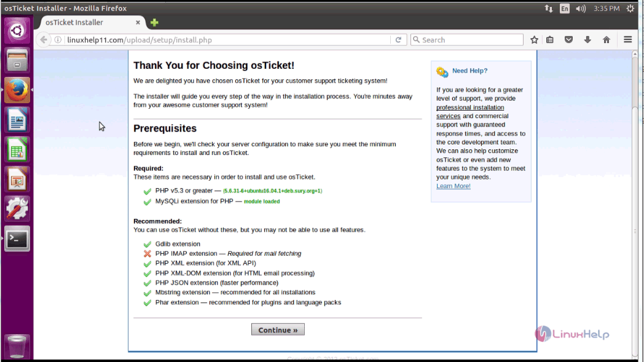644x362 pixels.
Task: Click the 'Recommended:' label
Action: point(157,221)
